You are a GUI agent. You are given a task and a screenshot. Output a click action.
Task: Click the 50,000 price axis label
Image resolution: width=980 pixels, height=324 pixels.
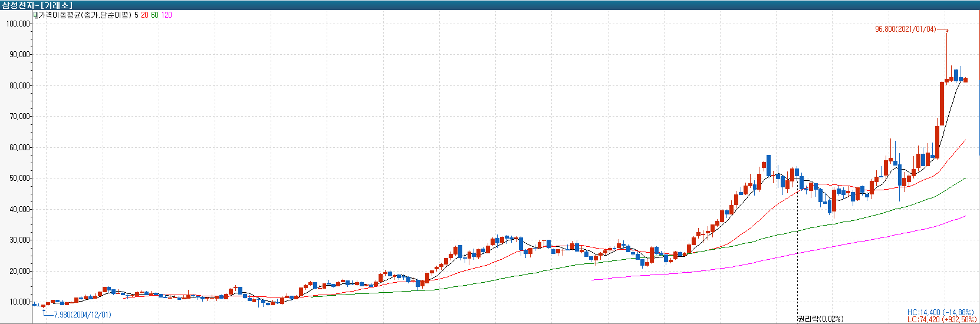click(19, 178)
